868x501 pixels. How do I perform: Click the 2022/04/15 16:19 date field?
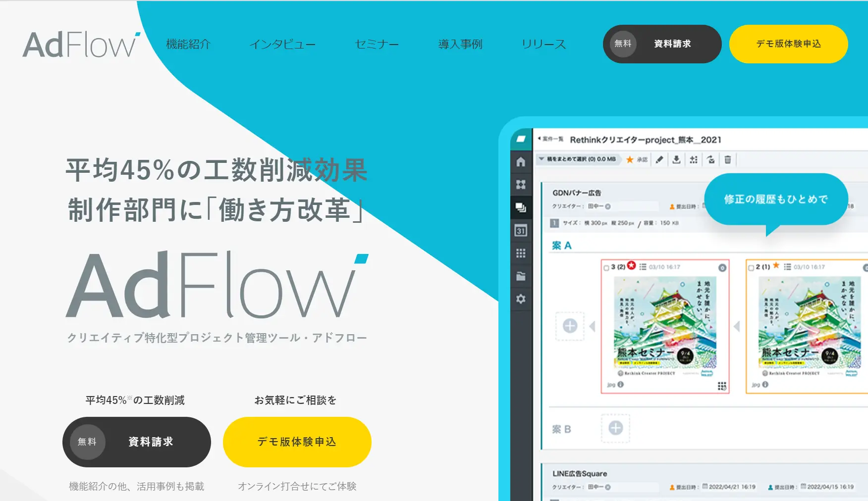click(827, 487)
